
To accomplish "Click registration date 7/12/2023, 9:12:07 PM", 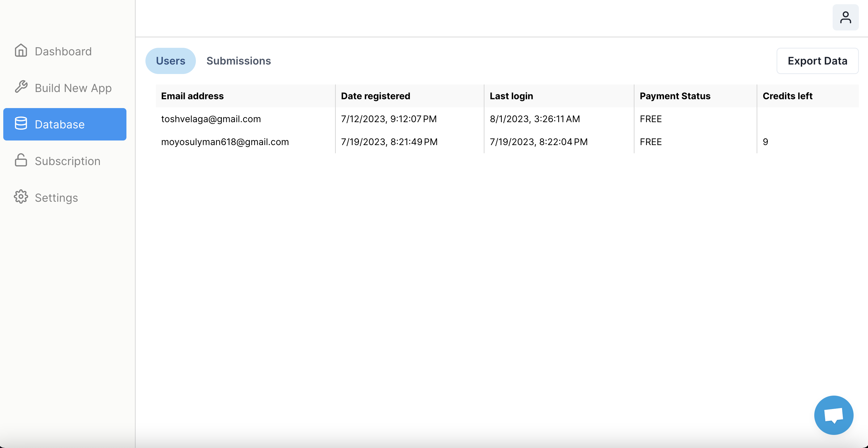I will pyautogui.click(x=388, y=119).
